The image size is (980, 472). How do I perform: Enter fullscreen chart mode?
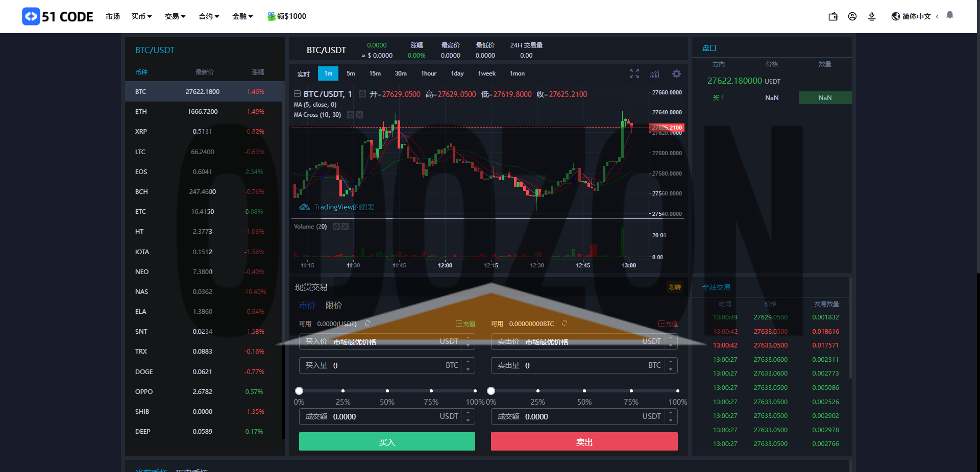(x=634, y=73)
